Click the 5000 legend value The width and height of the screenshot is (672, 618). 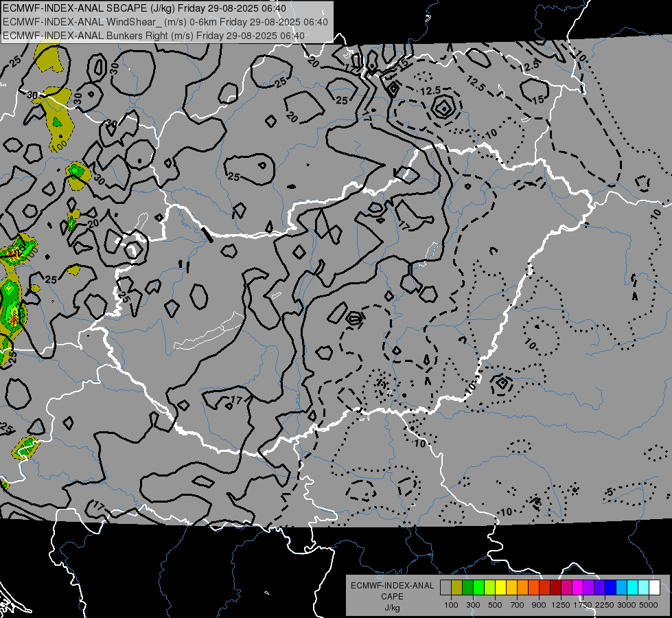(649, 605)
